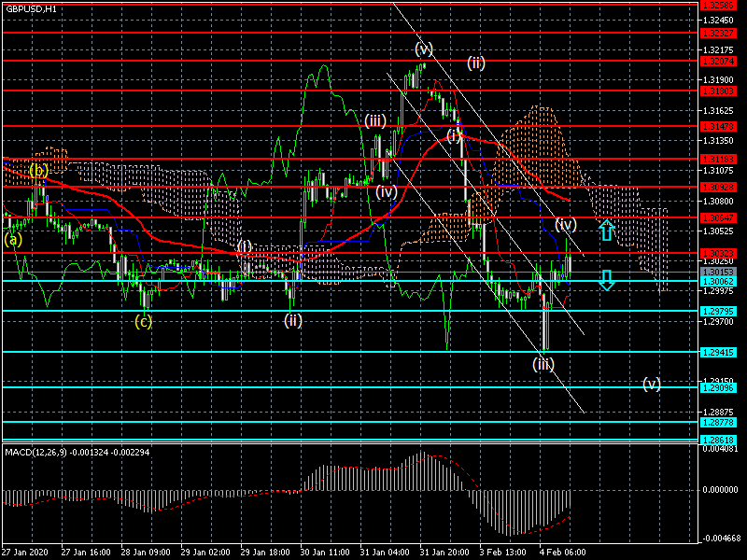Click the 1.28875 price scale tick
This screenshot has width=747, height=560.
pyautogui.click(x=718, y=412)
